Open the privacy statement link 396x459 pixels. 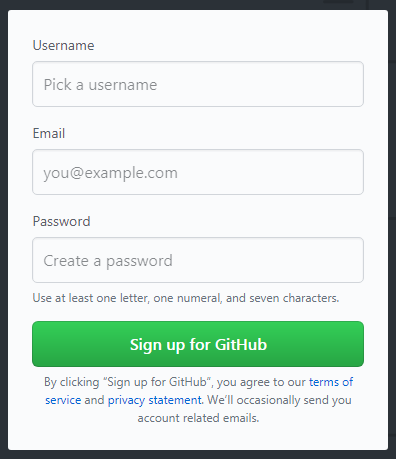155,400
